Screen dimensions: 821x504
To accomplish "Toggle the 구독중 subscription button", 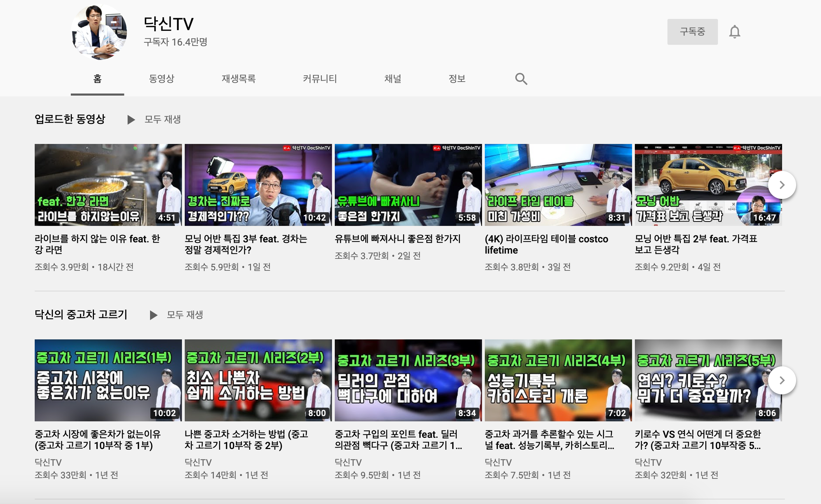I will (692, 32).
